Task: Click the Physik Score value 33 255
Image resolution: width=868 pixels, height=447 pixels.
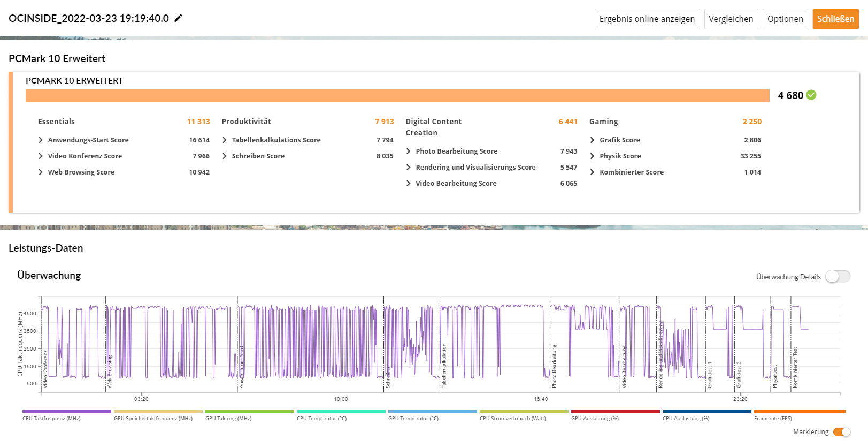Action: click(750, 156)
